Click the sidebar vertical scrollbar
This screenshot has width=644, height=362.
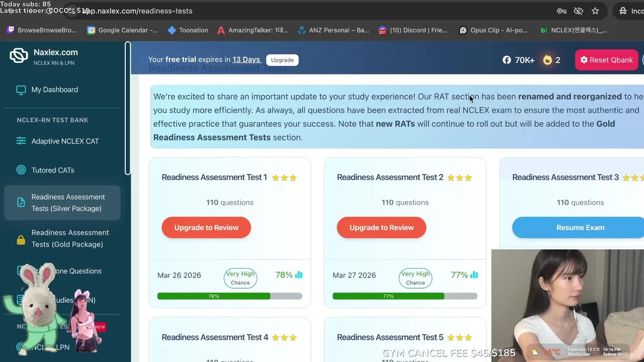(x=128, y=108)
